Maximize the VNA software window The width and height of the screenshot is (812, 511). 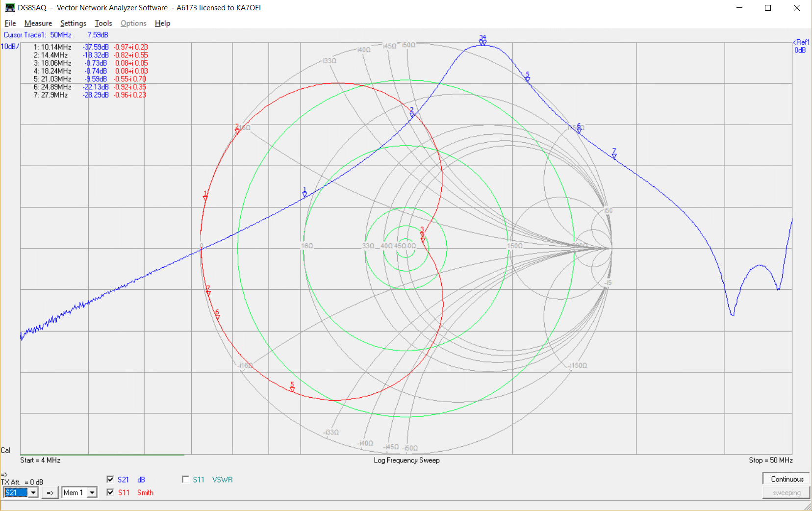pos(768,7)
